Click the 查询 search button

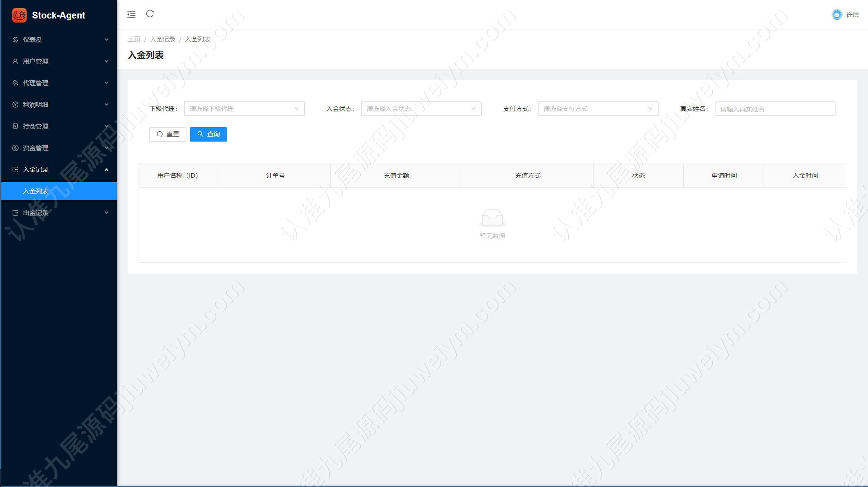[209, 134]
